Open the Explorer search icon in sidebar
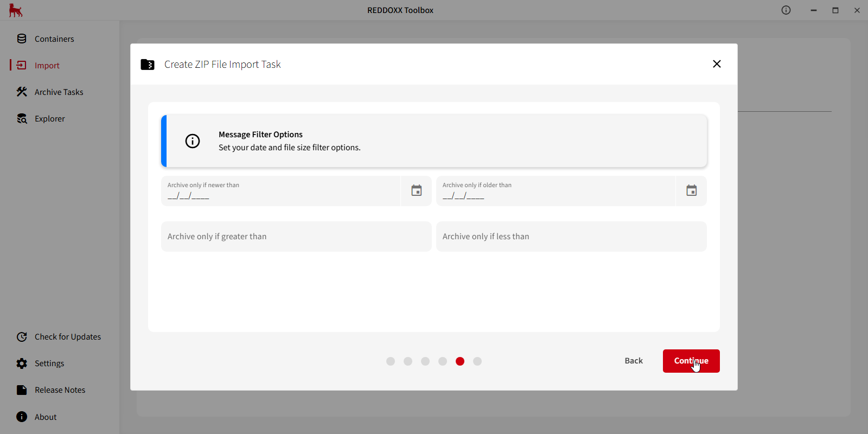Screen dimensions: 868x434 [x=22, y=118]
